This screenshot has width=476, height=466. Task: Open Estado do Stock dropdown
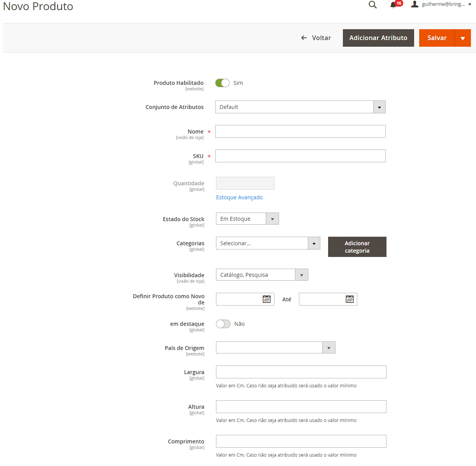click(x=248, y=219)
